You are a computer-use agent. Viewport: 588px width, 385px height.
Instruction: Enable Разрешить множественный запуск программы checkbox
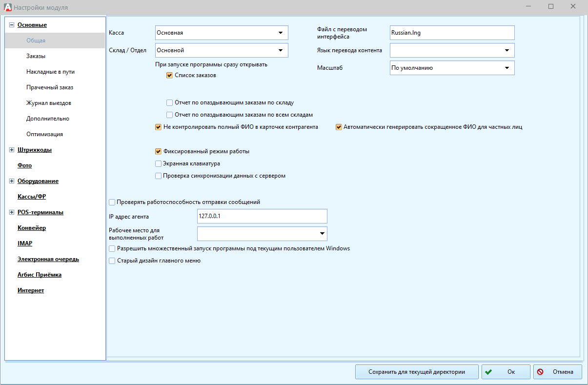112,248
